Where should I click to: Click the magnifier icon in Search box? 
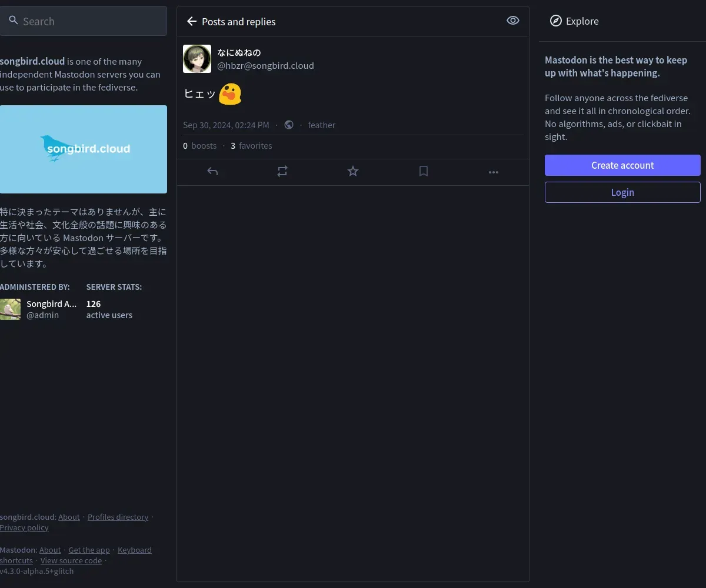[14, 21]
